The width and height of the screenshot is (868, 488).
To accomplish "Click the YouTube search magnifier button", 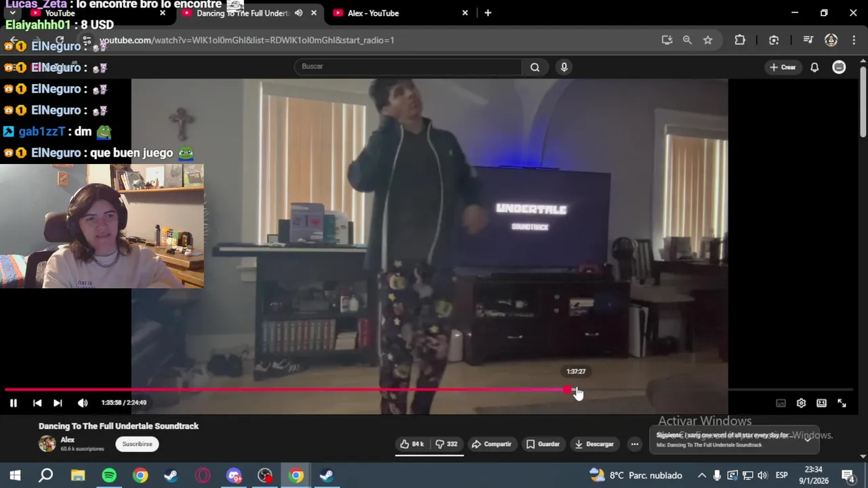I will pos(535,66).
